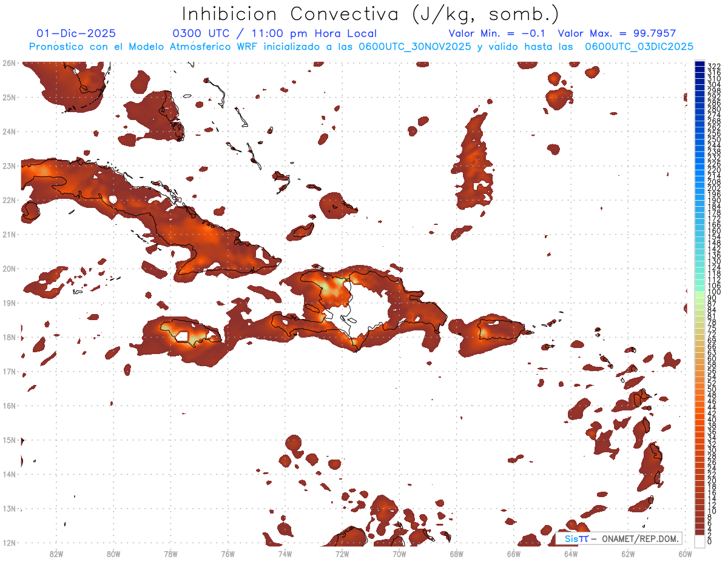Click the 14N latitude label
The height and width of the screenshot is (562, 728).
point(8,474)
